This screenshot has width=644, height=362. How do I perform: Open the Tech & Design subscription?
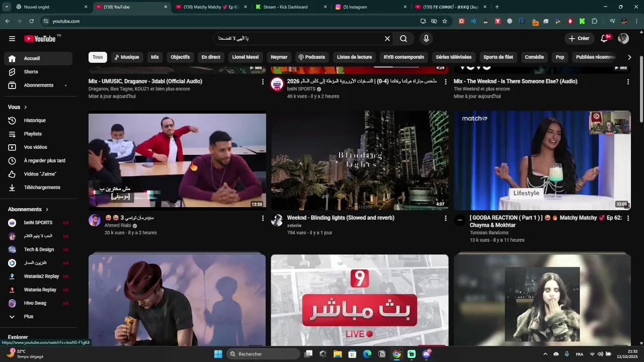[38, 249]
